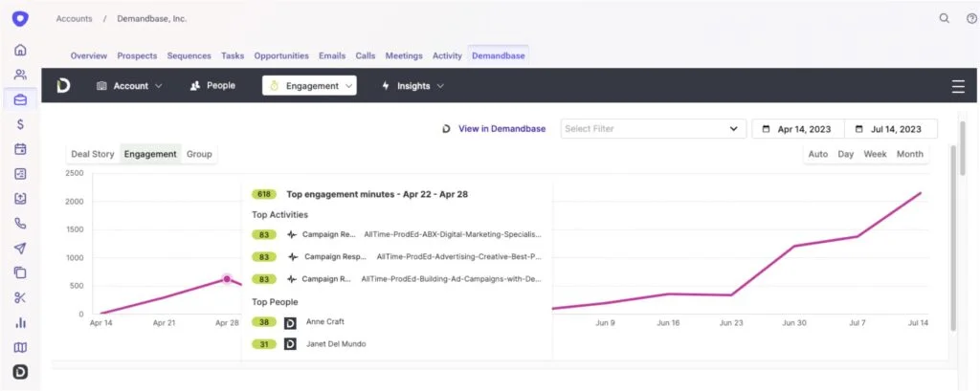Click Janet Del Mundo in Top People
The image size is (980, 391).
[336, 344]
